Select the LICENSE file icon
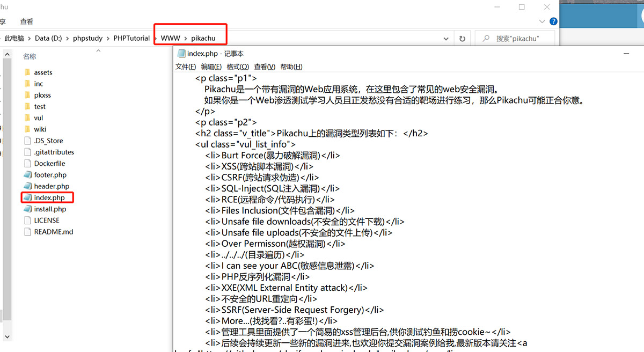Image resolution: width=644 pixels, height=352 pixels. pyautogui.click(x=28, y=220)
